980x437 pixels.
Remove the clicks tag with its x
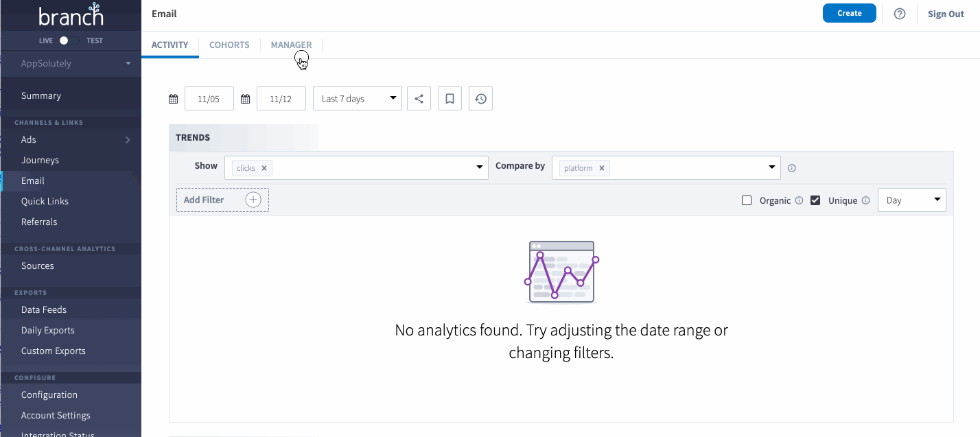click(264, 168)
